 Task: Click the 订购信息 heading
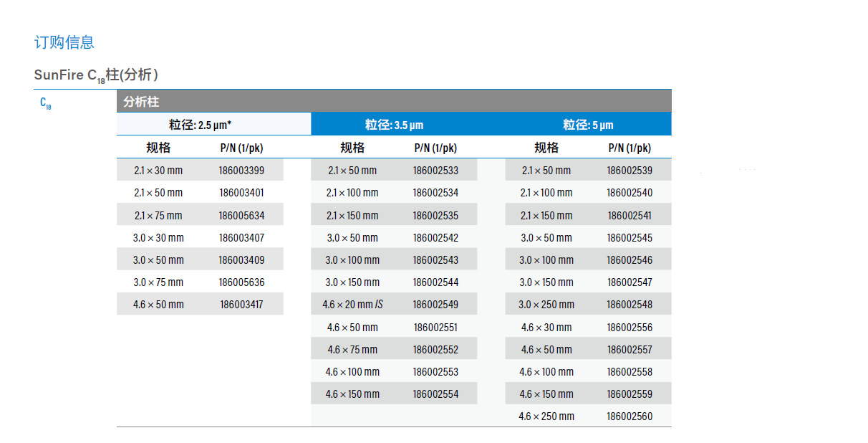(64, 42)
